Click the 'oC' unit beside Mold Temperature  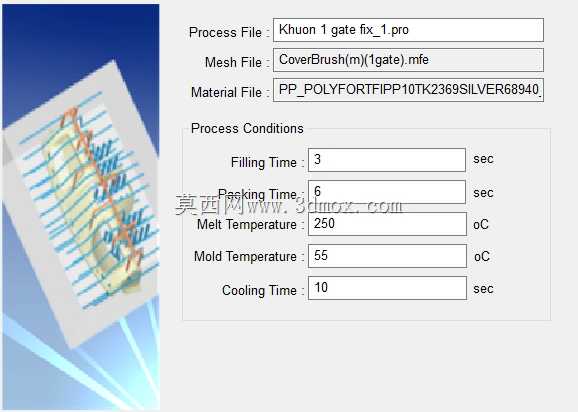coord(482,256)
